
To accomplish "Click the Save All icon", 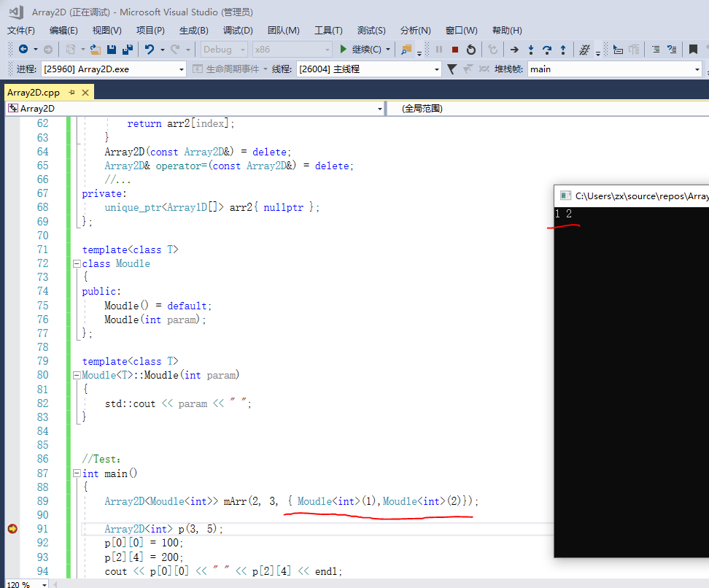I will [128, 50].
